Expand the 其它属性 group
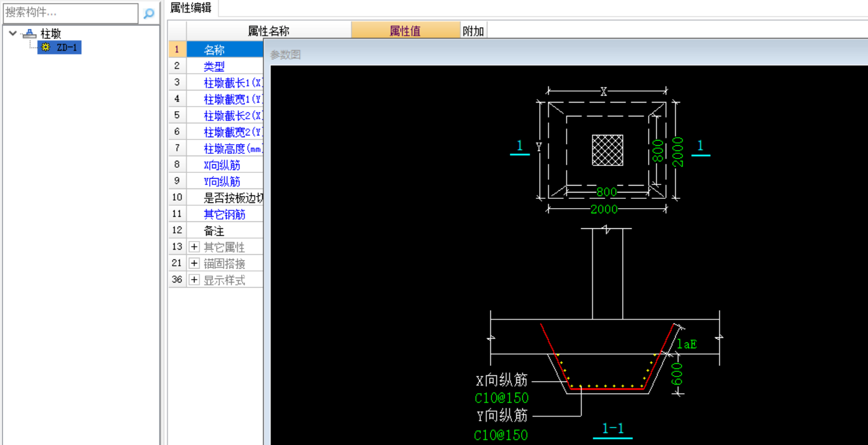The width and height of the screenshot is (868, 445). 194,247
